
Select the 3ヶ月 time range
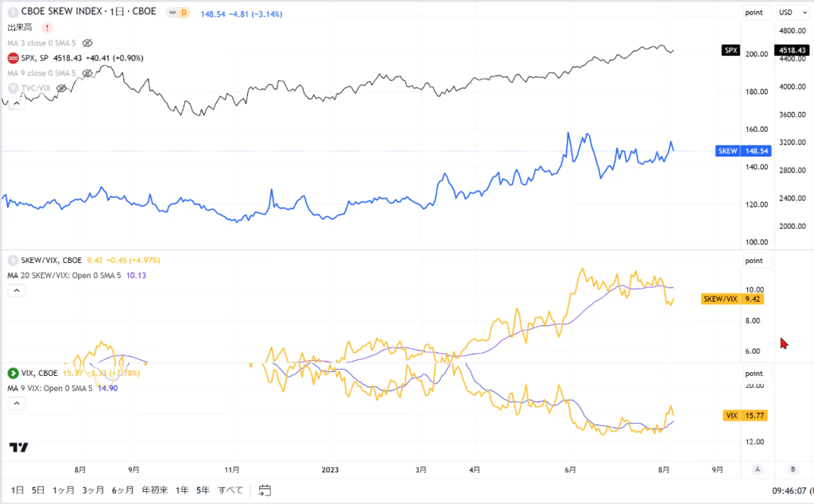click(93, 490)
